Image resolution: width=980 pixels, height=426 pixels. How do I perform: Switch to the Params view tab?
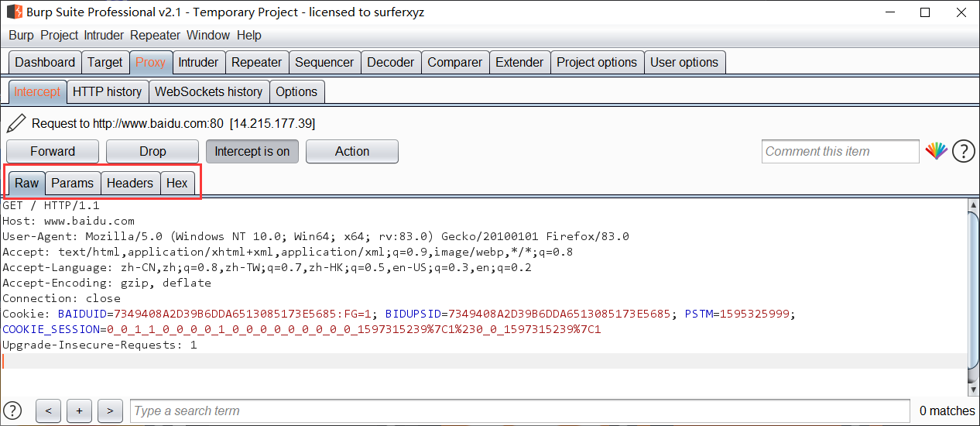coord(72,183)
